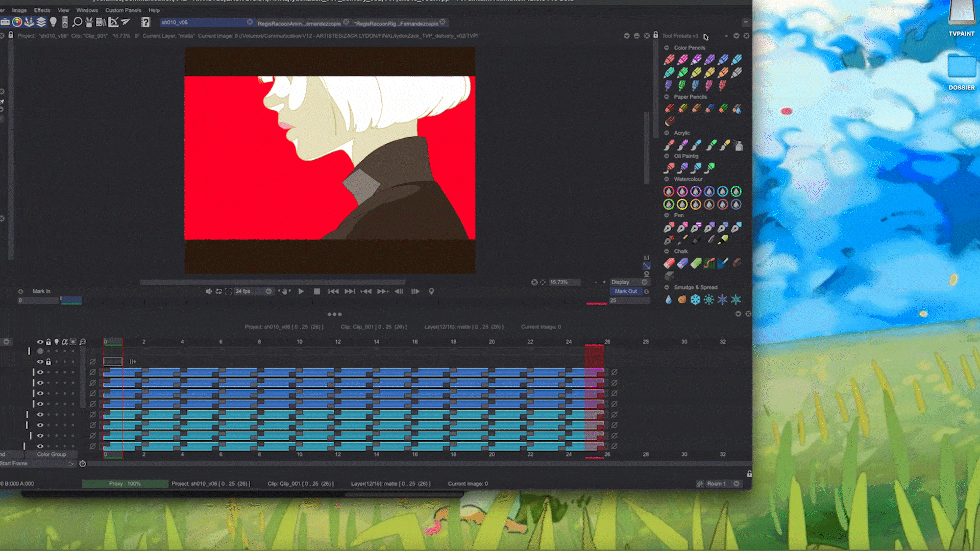The height and width of the screenshot is (551, 980).
Task: Unlock the locked layer padlock icon
Action: click(48, 362)
